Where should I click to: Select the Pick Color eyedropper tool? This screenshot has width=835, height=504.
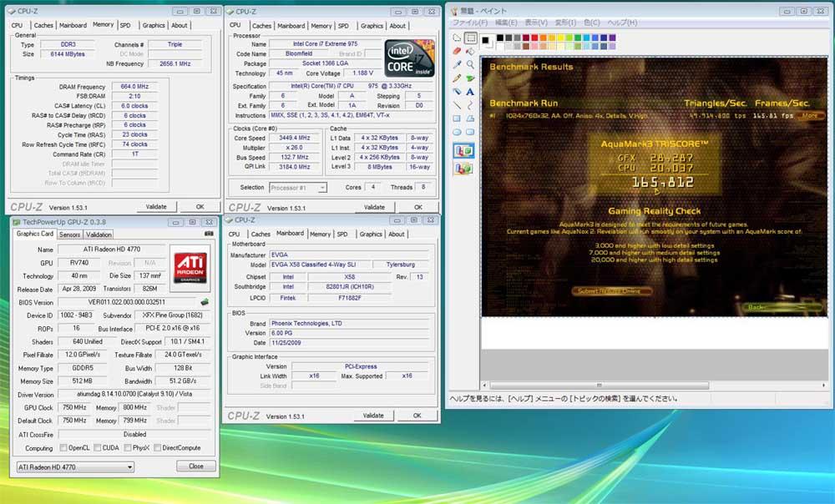[457, 64]
